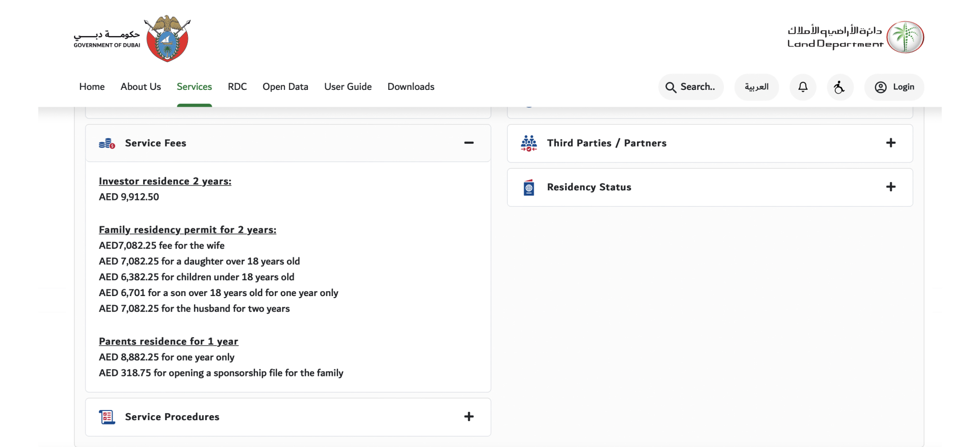Open the accessibility wheelchair icon menu
The image size is (980, 447).
tap(840, 87)
